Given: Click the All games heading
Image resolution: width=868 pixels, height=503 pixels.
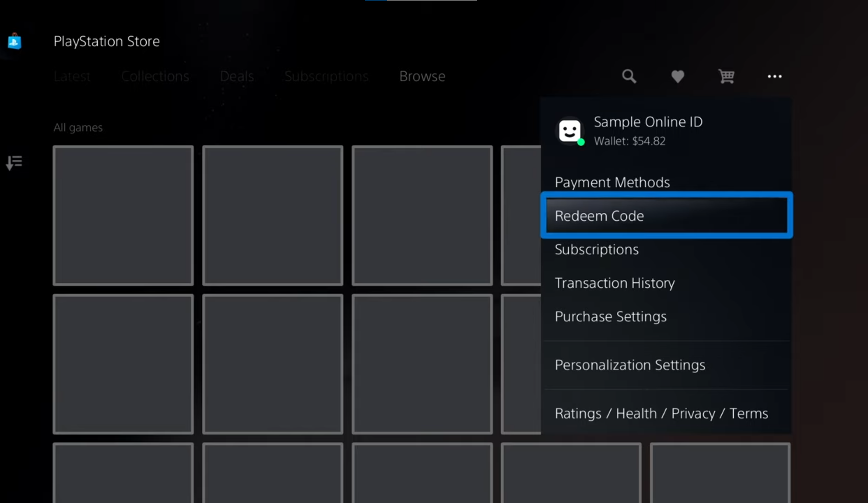Looking at the screenshot, I should [x=78, y=128].
